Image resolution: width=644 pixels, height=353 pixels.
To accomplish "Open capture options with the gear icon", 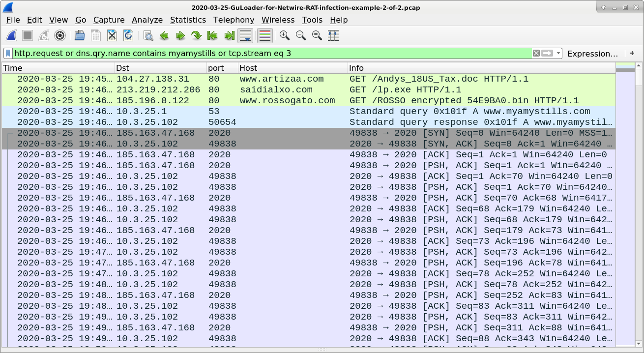I will (x=59, y=35).
